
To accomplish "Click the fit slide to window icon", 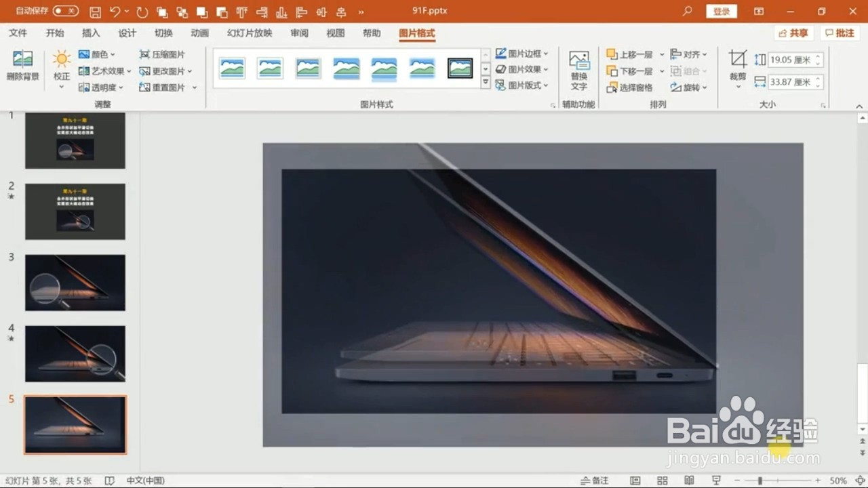I will tap(859, 481).
